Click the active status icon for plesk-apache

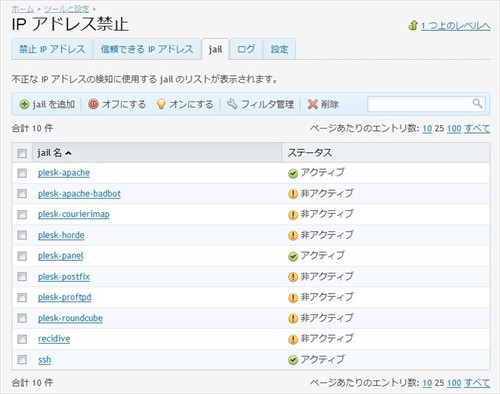pyautogui.click(x=293, y=173)
